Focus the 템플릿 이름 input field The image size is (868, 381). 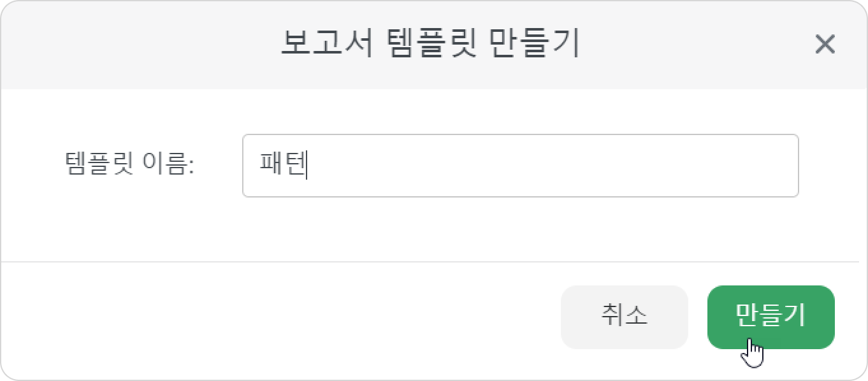[520, 166]
